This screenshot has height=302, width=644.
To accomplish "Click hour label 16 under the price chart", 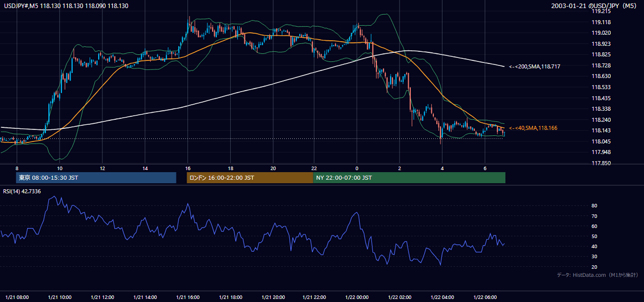I will [187, 168].
